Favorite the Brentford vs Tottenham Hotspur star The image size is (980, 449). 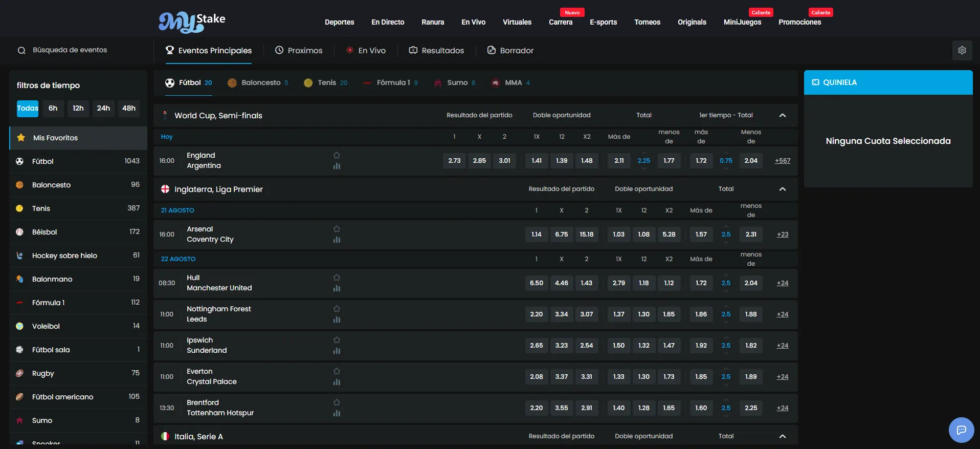pos(337,402)
